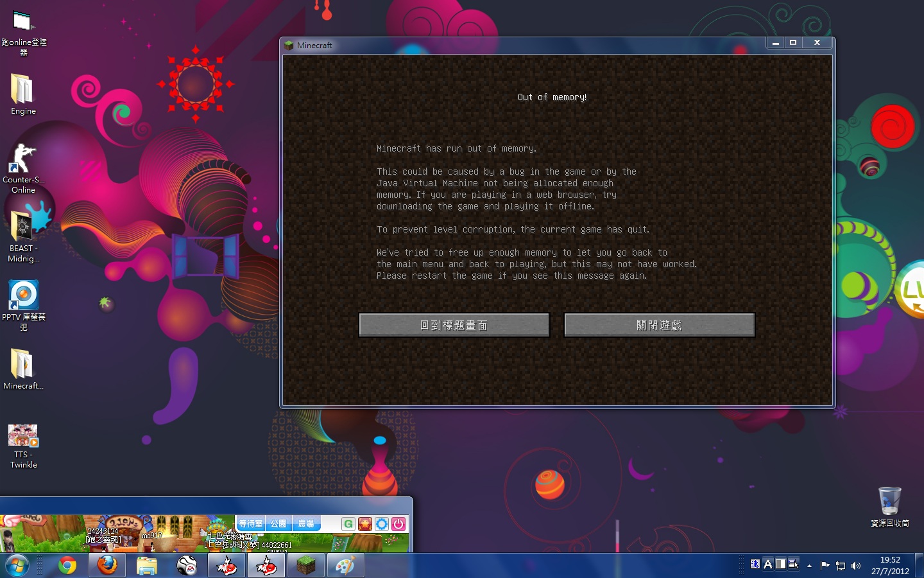Open the BEAST - Midnight desktop icon
The image size is (924, 578).
point(24,237)
